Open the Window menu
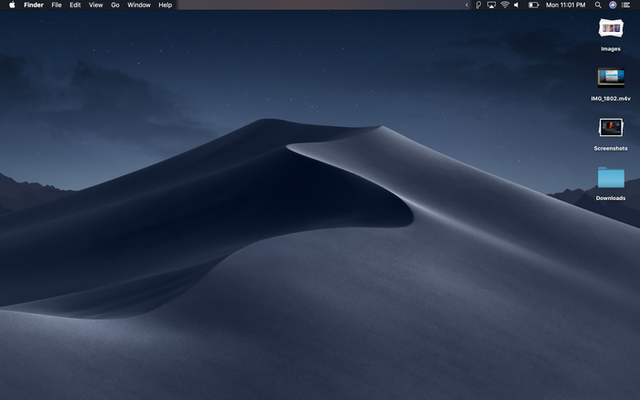The image size is (640, 400). (x=139, y=5)
